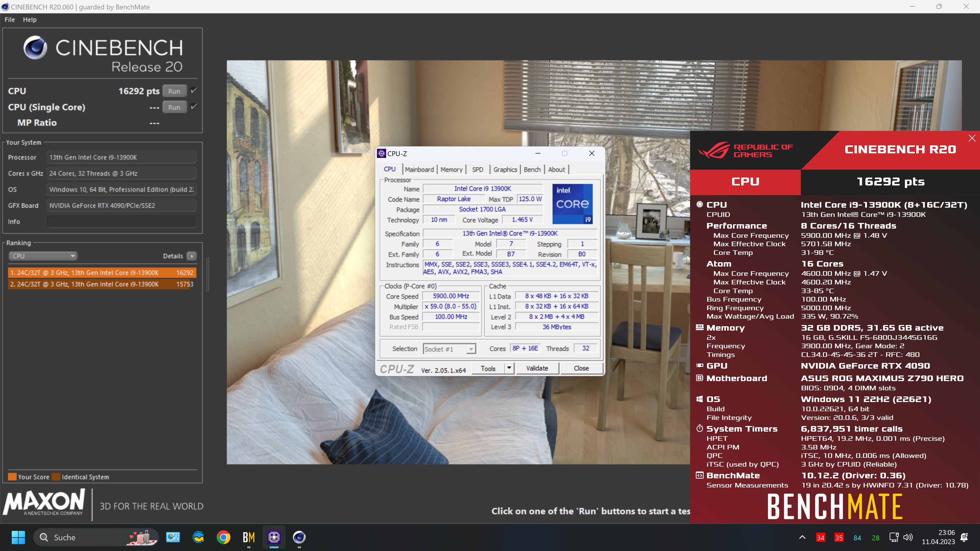Click the red 34 temperature tray icon
Image resolution: width=980 pixels, height=551 pixels.
[x=820, y=538]
